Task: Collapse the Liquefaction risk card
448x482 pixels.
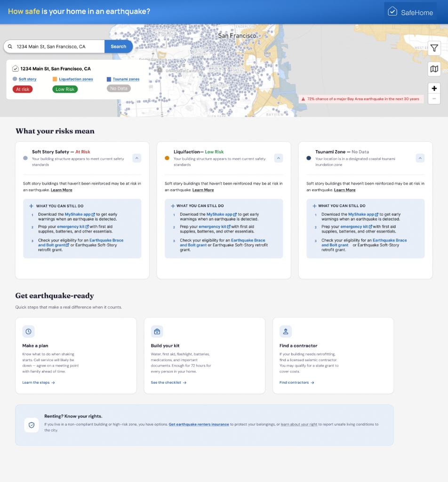Action: 278,158
